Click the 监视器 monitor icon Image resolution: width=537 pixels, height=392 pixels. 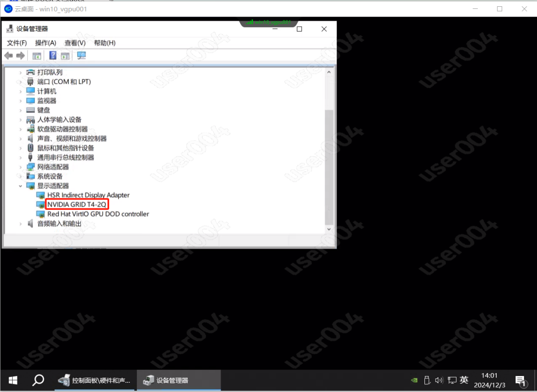[31, 101]
